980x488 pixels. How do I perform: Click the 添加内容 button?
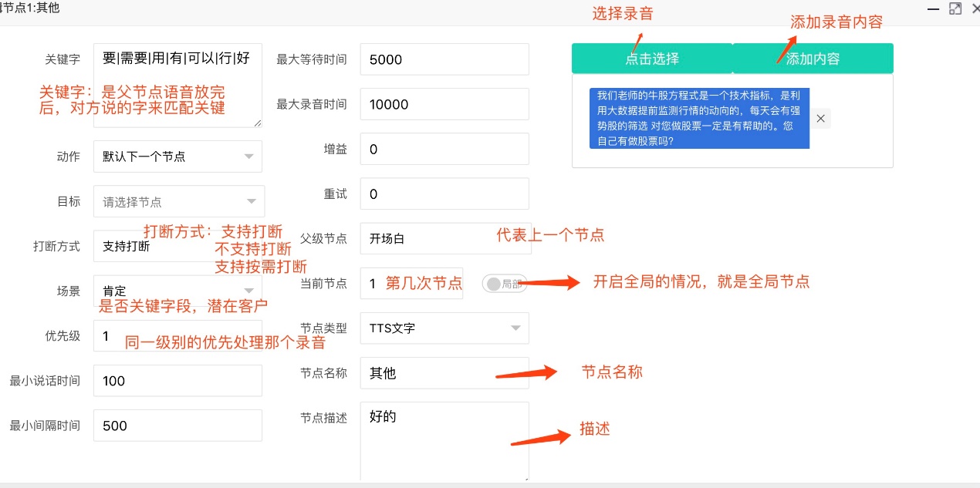[813, 59]
